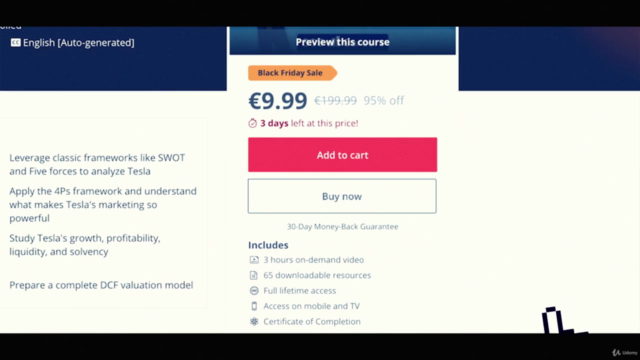Click the closed captions CC icon

point(16,42)
